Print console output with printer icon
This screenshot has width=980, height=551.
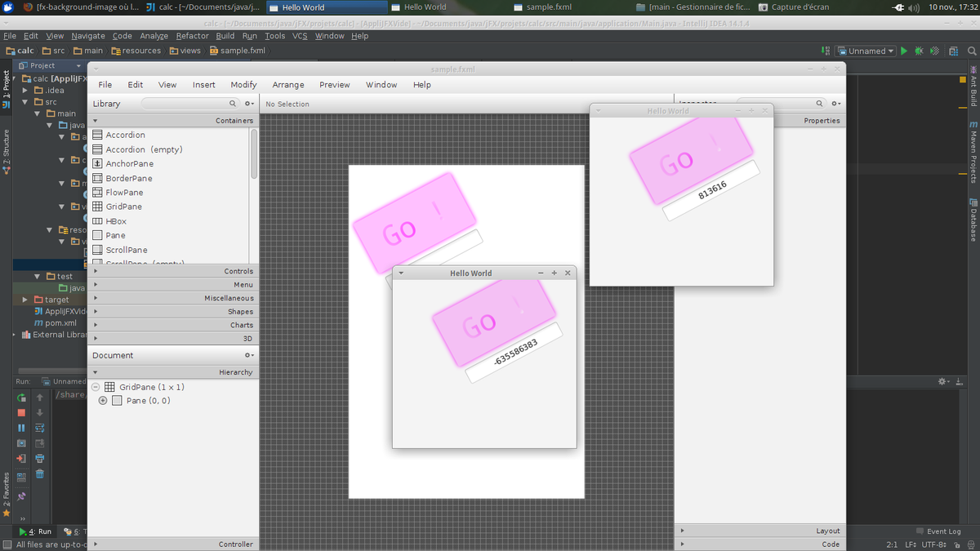(39, 459)
